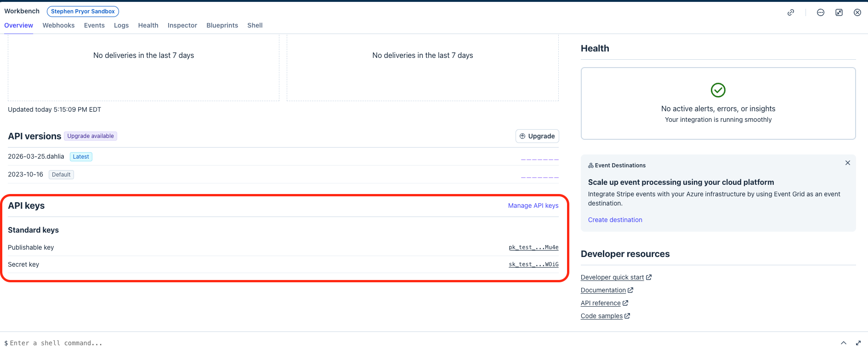Copy the publishable key pk_test_...Mu4e
This screenshot has height=354, width=868.
(533, 247)
